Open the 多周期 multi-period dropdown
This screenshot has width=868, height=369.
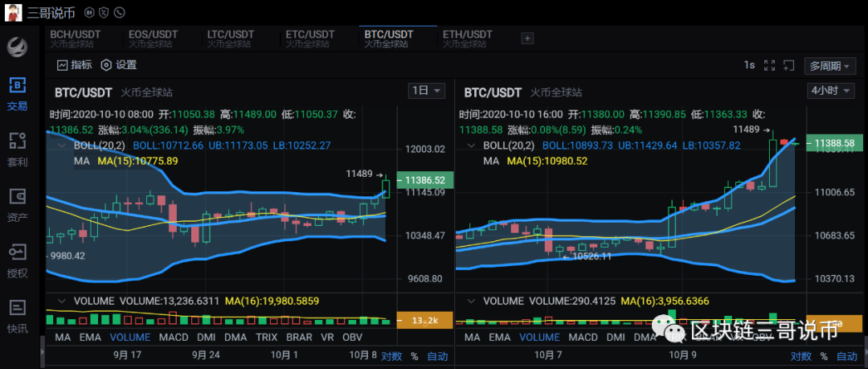point(829,66)
